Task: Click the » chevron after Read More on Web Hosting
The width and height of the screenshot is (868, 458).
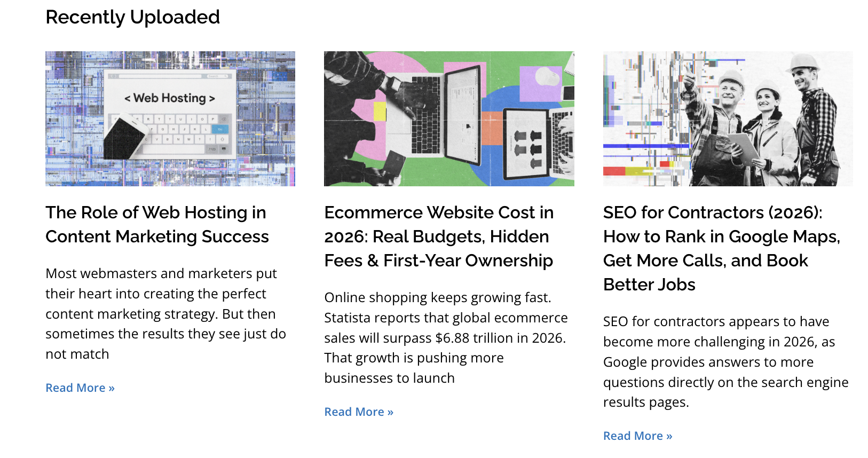Action: pyautogui.click(x=110, y=388)
